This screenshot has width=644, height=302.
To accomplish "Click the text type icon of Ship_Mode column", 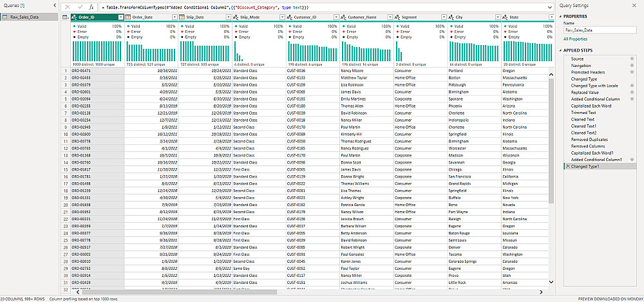I will [x=236, y=17].
